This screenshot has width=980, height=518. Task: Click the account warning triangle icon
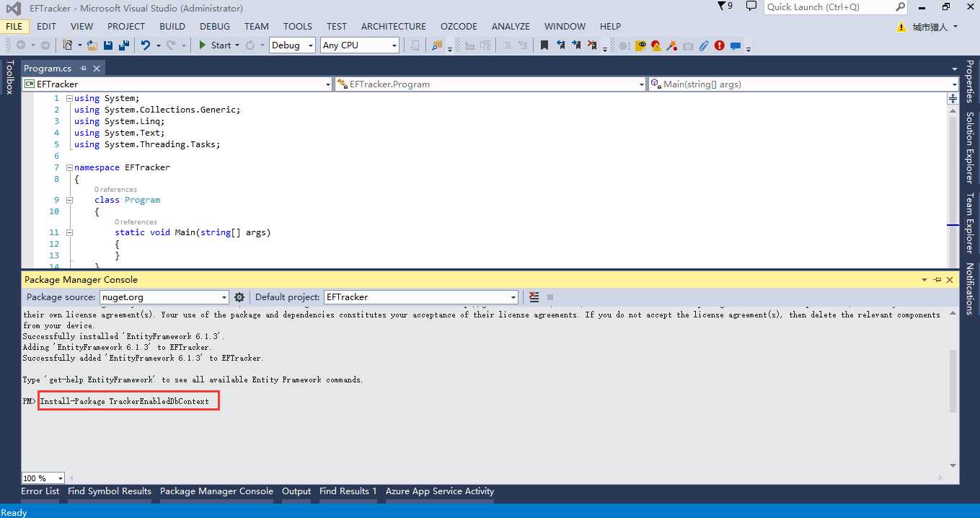901,27
